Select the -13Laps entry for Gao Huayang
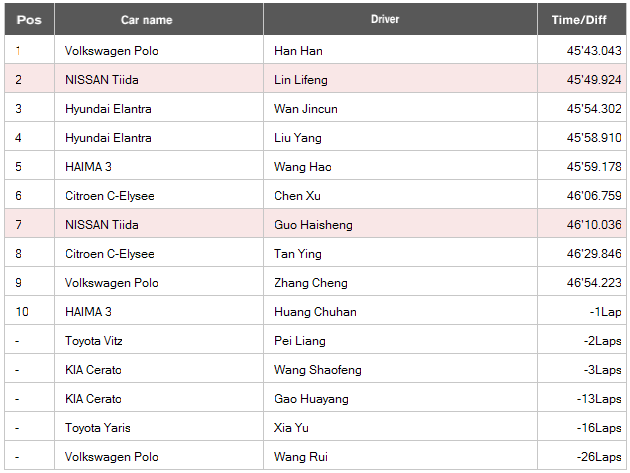The height and width of the screenshot is (473, 630). point(599,399)
